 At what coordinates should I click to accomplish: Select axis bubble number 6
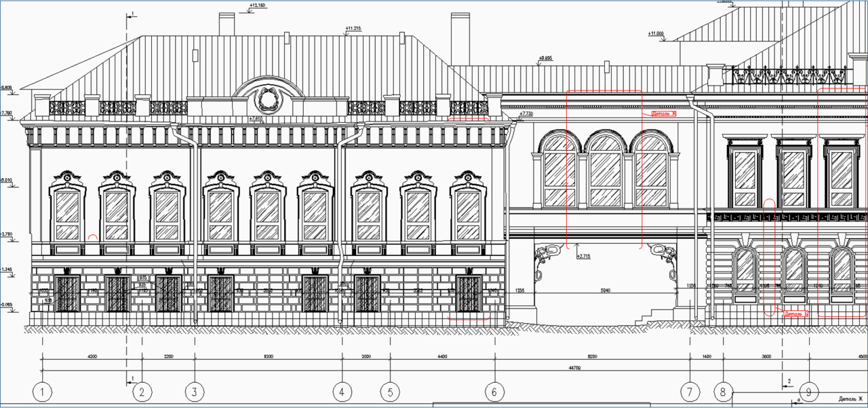pos(494,392)
